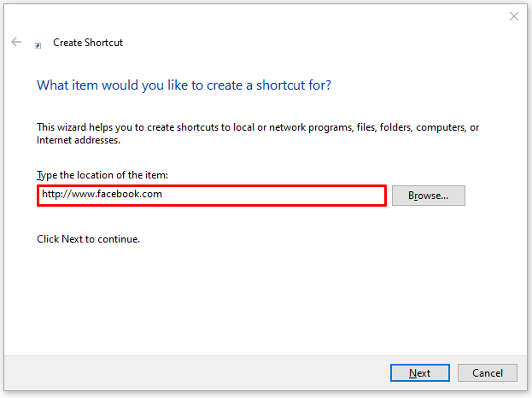Click the Create Shortcut wizard icon

[x=38, y=44]
